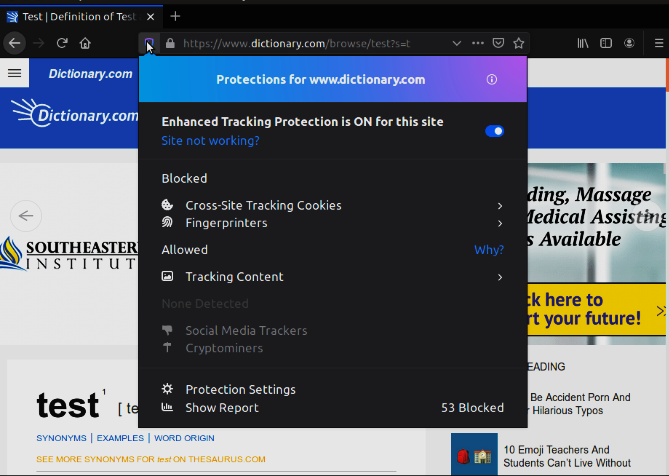
Task: Click protections panel info icon
Action: click(x=492, y=80)
